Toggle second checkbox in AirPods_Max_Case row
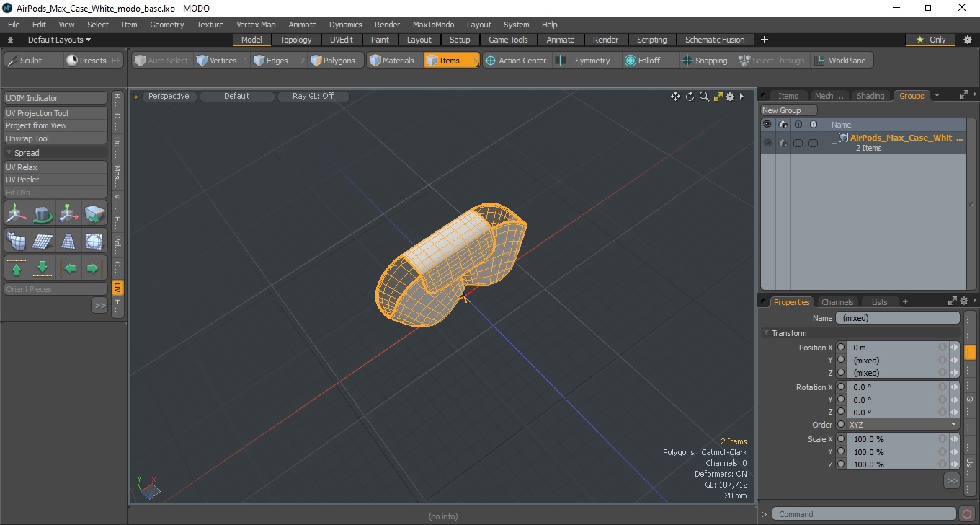This screenshot has height=525, width=980. click(x=814, y=143)
